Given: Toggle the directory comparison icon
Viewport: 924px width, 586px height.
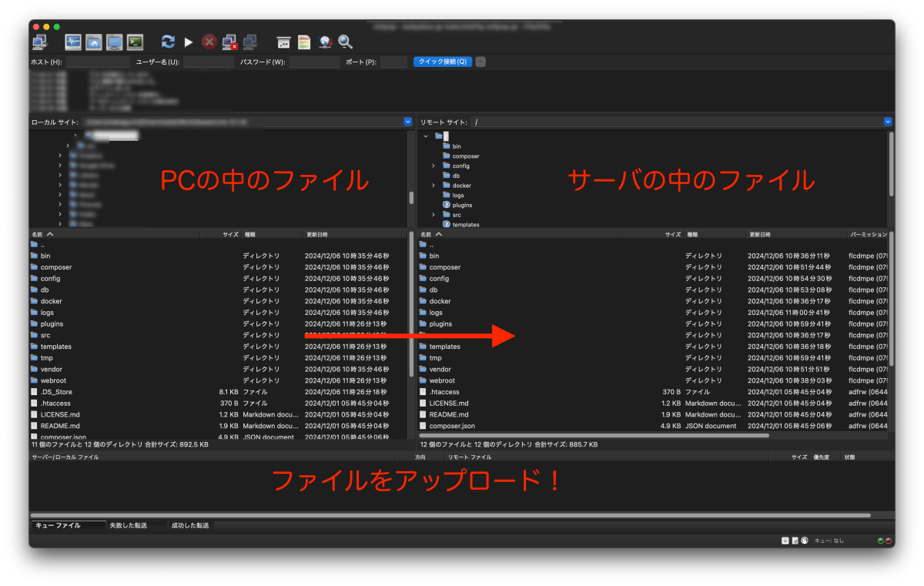Looking at the screenshot, I should 304,42.
